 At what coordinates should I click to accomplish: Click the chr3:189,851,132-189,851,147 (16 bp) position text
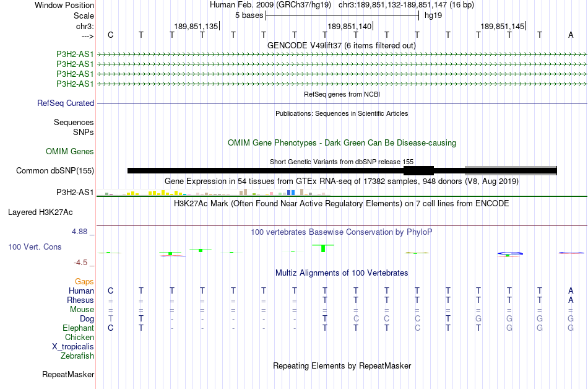pos(406,5)
